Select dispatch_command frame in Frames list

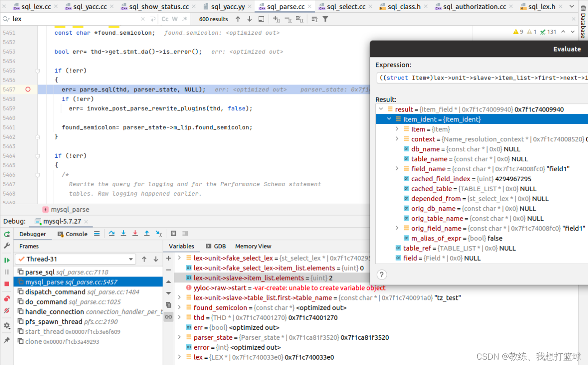click(88, 292)
